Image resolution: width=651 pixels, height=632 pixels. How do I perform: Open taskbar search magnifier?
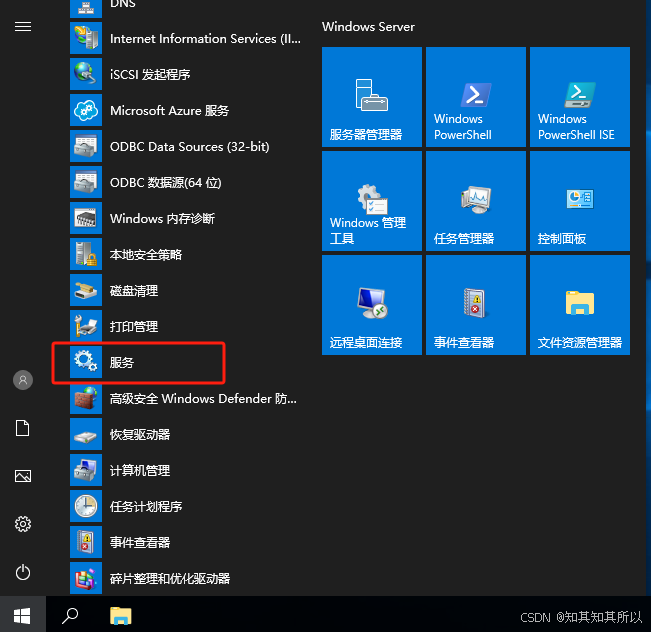coord(70,615)
